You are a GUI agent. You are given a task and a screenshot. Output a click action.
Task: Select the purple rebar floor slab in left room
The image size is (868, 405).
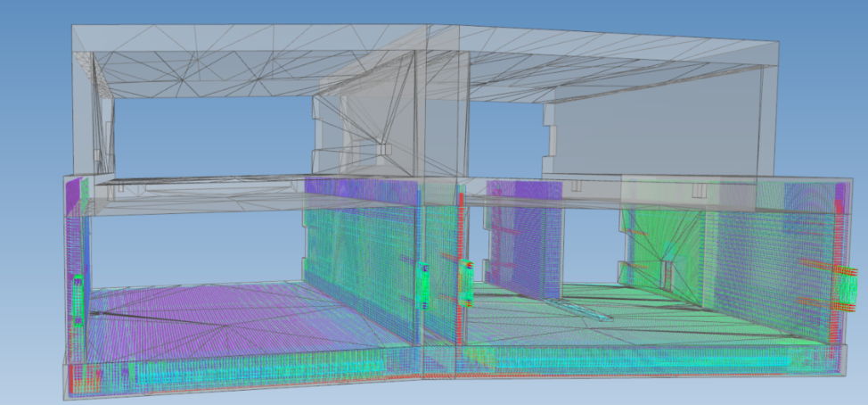click(221, 319)
